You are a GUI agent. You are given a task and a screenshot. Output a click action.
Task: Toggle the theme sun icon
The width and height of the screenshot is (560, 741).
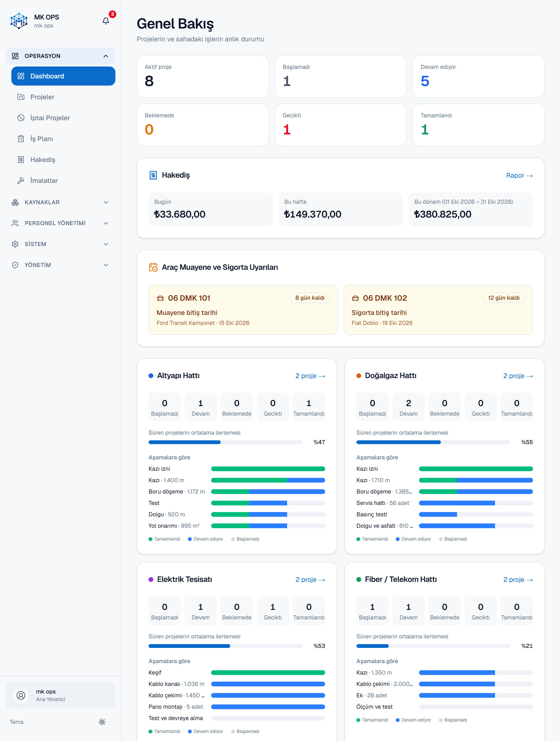[x=102, y=722]
